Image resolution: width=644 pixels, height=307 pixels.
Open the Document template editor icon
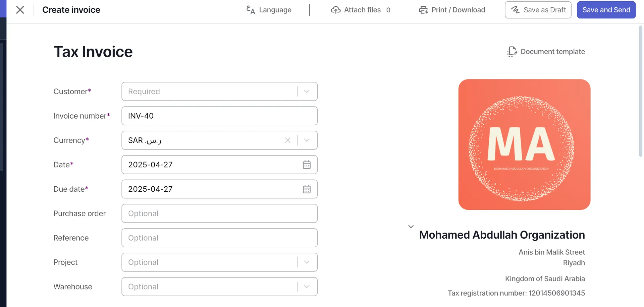point(512,51)
